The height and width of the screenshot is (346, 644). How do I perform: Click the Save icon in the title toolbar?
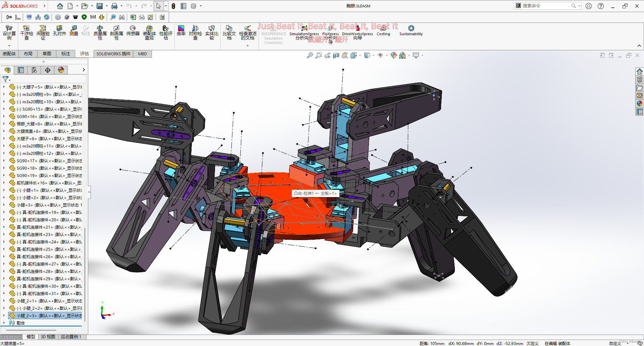pyautogui.click(x=100, y=6)
